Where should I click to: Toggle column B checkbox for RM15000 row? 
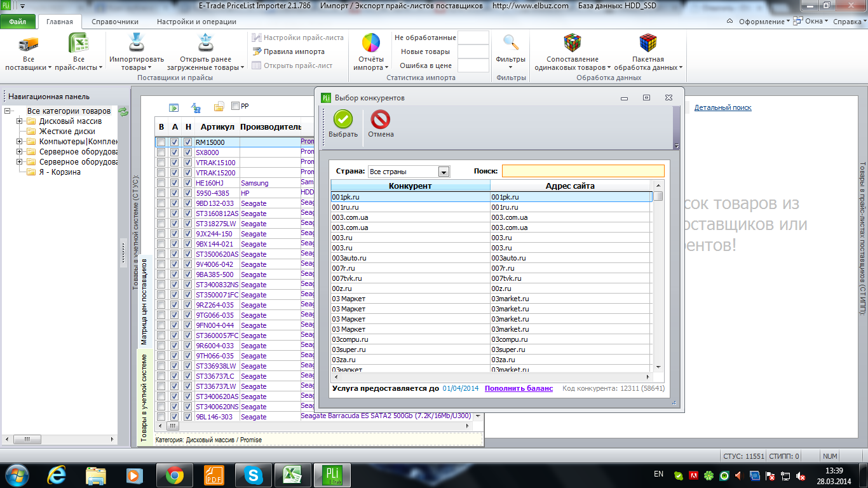(161, 142)
